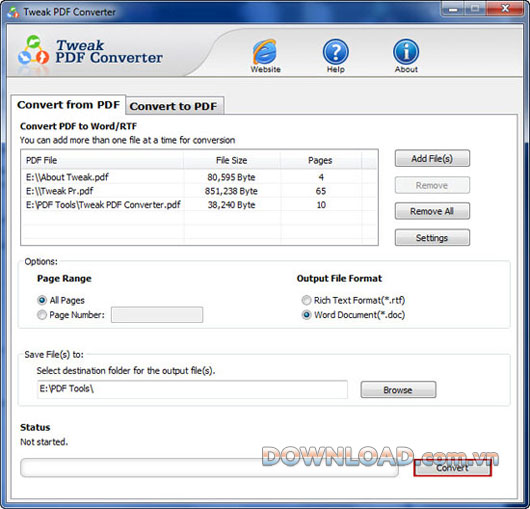Click the 851,238 Byte size cell
530x509 pixels.
231,191
